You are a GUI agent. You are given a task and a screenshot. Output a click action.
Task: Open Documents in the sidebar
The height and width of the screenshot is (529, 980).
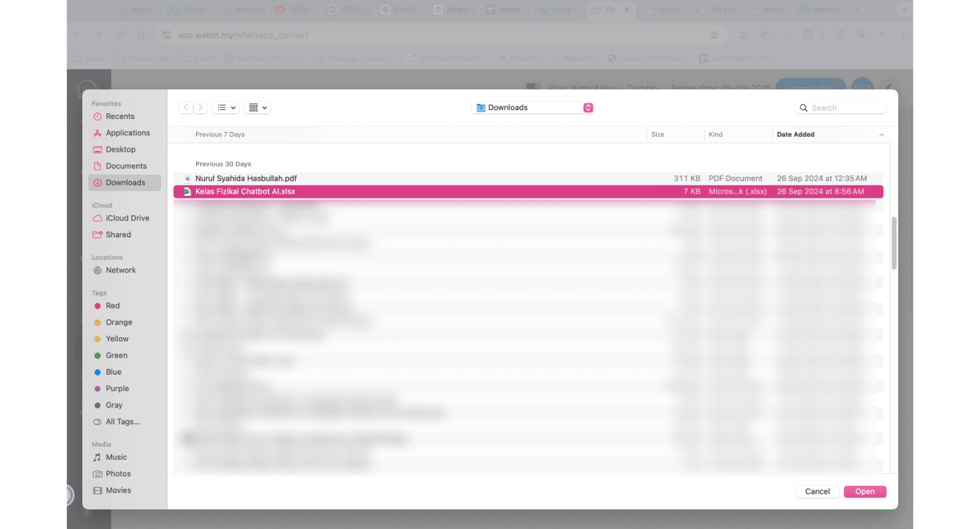tap(125, 166)
